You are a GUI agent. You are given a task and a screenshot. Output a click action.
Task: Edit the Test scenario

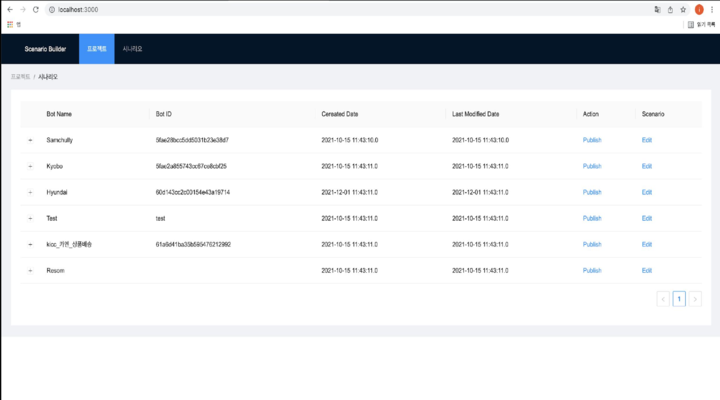647,219
